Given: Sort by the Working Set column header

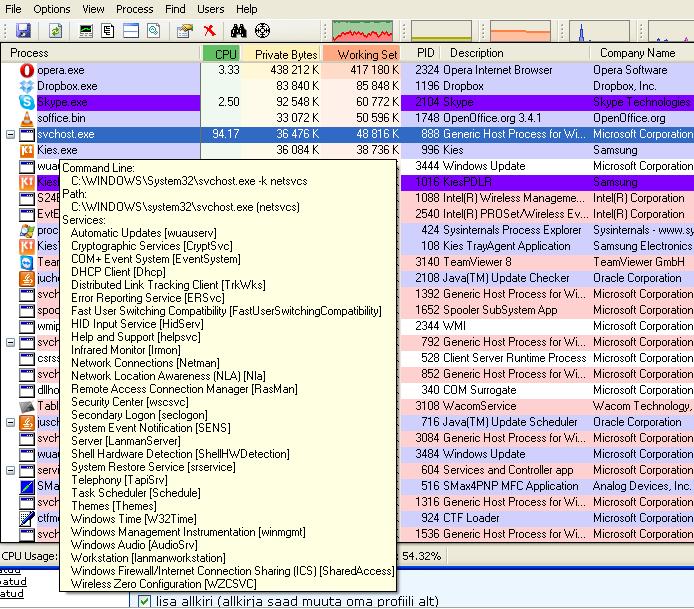Looking at the screenshot, I should click(x=361, y=54).
